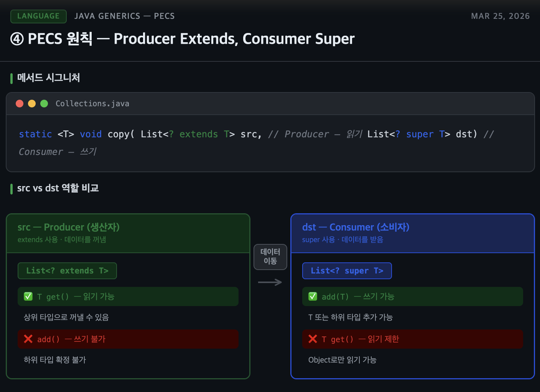Screen dimensions: 540x392
Task: Click the green checkmark beside add(T)
Action: coord(313,296)
